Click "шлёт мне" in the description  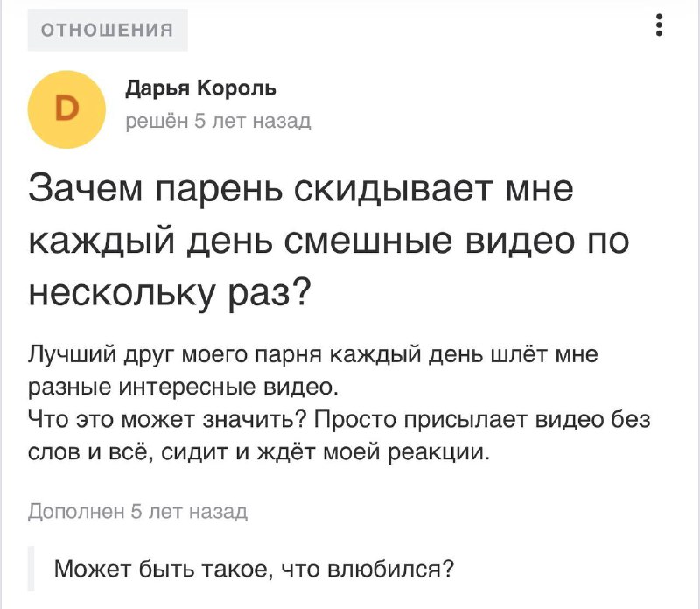point(559,355)
